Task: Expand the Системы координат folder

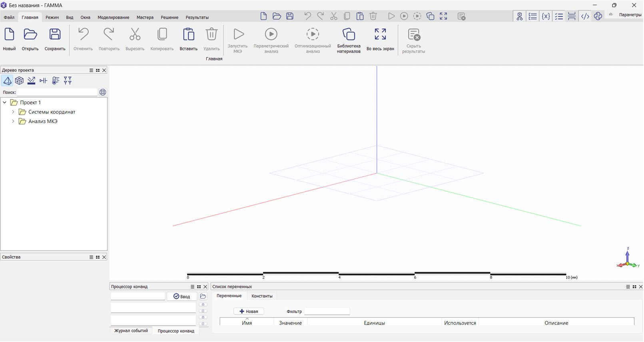Action: tap(13, 112)
